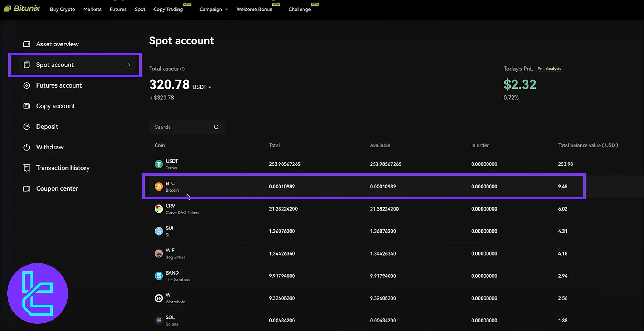644x331 pixels.
Task: Click the Transaction history sidebar icon
Action: click(26, 168)
